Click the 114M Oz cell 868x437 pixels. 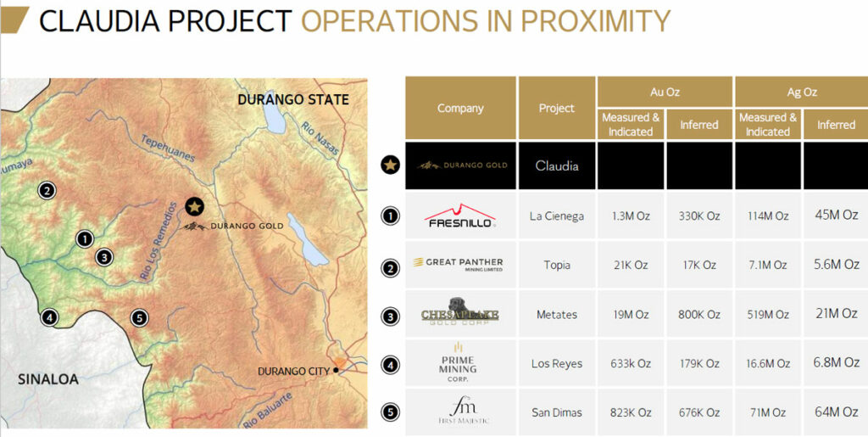[768, 216]
